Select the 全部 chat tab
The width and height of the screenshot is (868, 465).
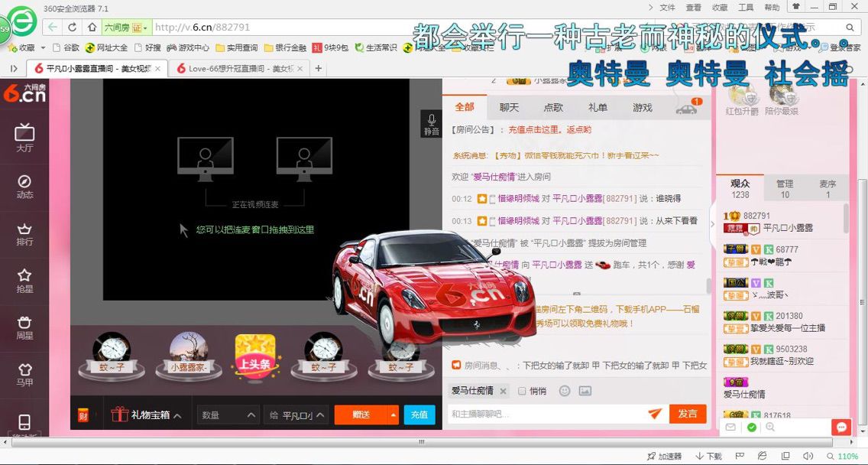pos(465,106)
